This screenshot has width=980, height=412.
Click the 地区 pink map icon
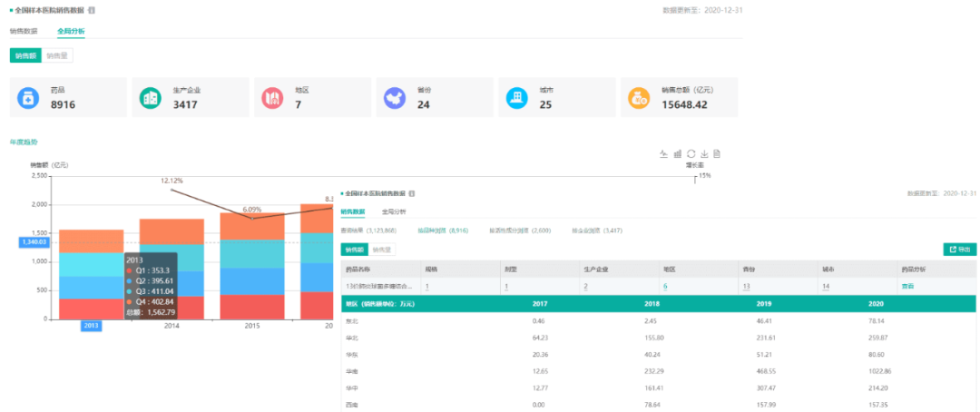click(x=271, y=98)
